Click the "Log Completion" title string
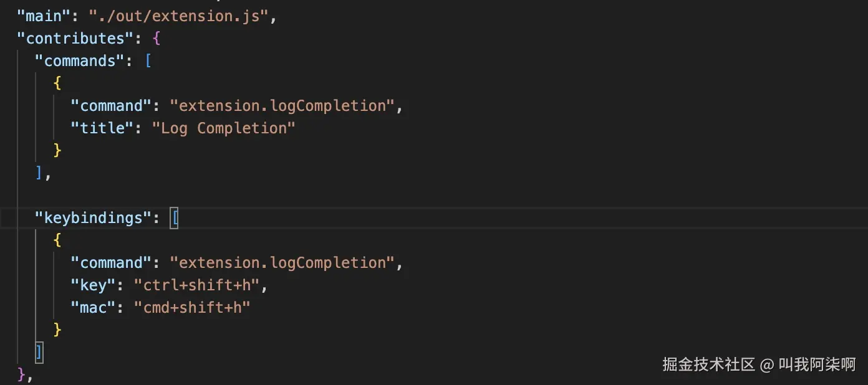The image size is (868, 385). coord(224,128)
